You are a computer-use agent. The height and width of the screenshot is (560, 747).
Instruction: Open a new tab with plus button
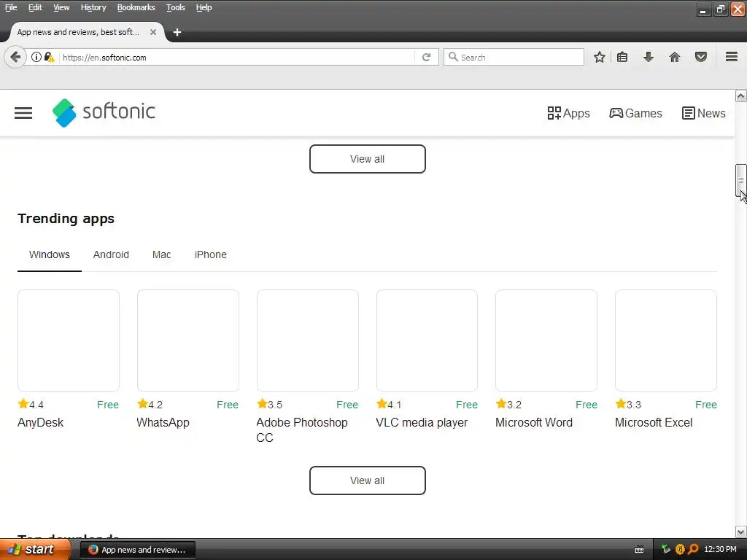[x=177, y=32]
